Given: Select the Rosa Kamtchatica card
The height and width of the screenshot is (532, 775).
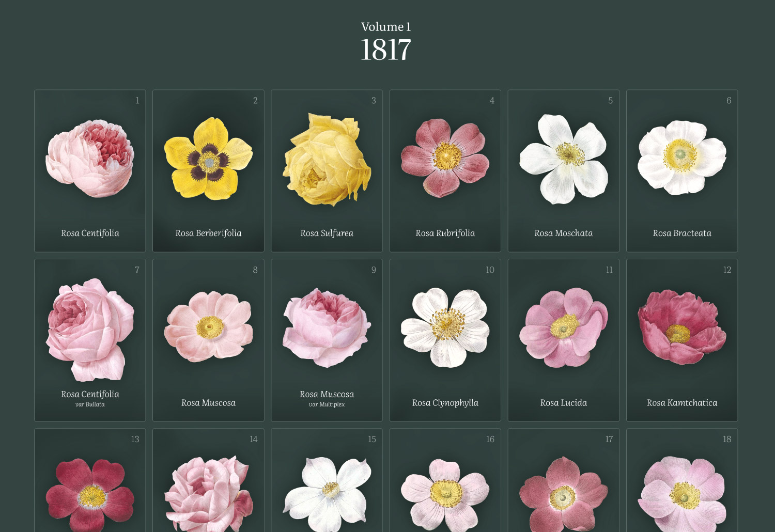Looking at the screenshot, I should click(682, 340).
